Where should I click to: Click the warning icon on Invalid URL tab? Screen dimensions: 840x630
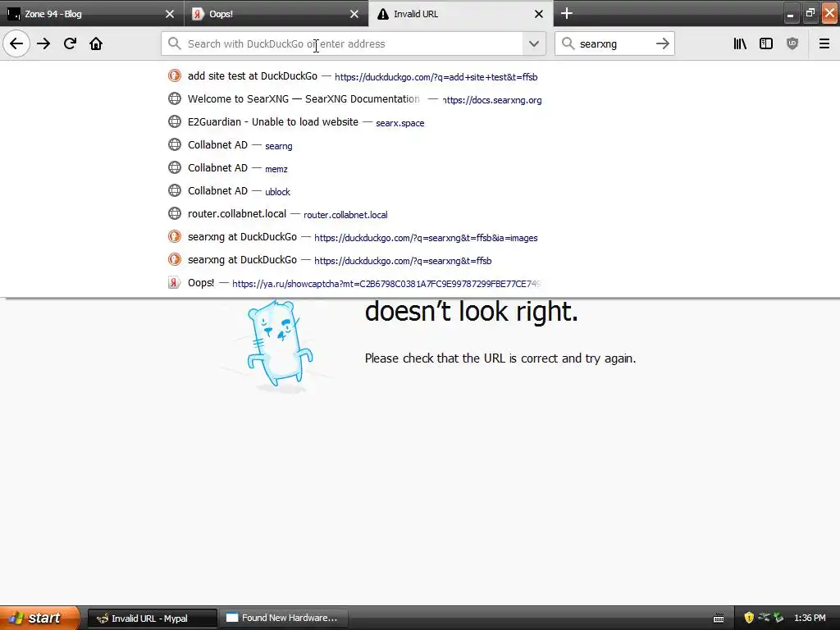[x=382, y=14]
